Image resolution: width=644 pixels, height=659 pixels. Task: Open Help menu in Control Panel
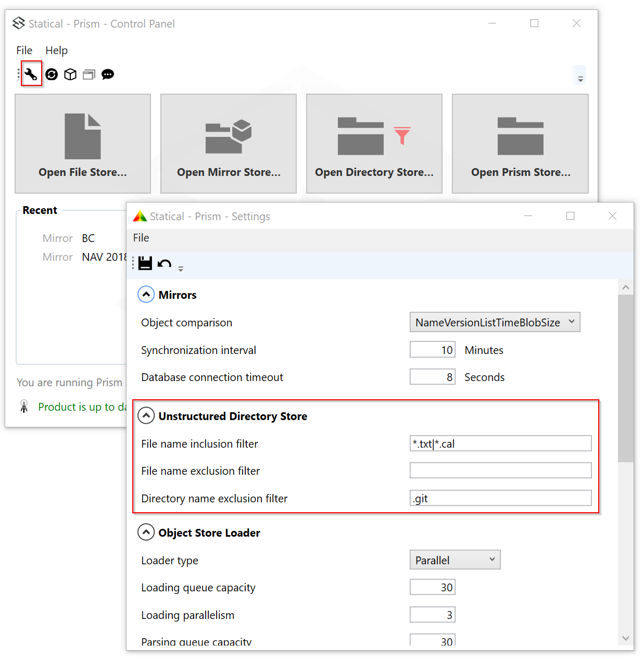pyautogui.click(x=56, y=50)
